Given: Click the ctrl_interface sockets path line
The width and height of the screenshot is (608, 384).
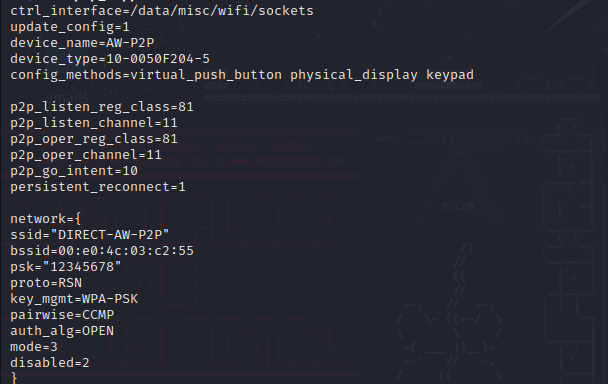Looking at the screenshot, I should (162, 11).
